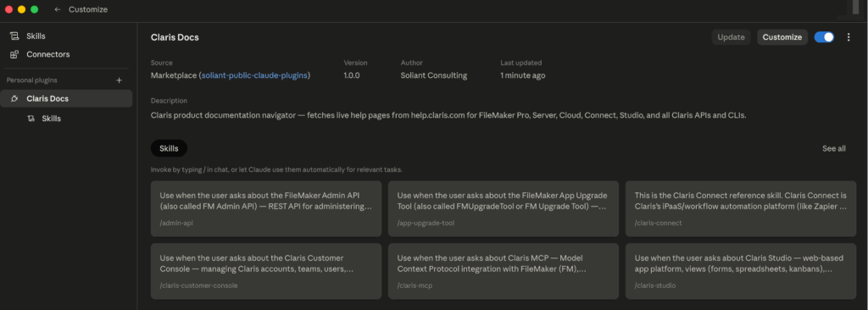Open the /claris-mcp skill card
Image resolution: width=868 pixels, height=310 pixels.
[x=504, y=271]
